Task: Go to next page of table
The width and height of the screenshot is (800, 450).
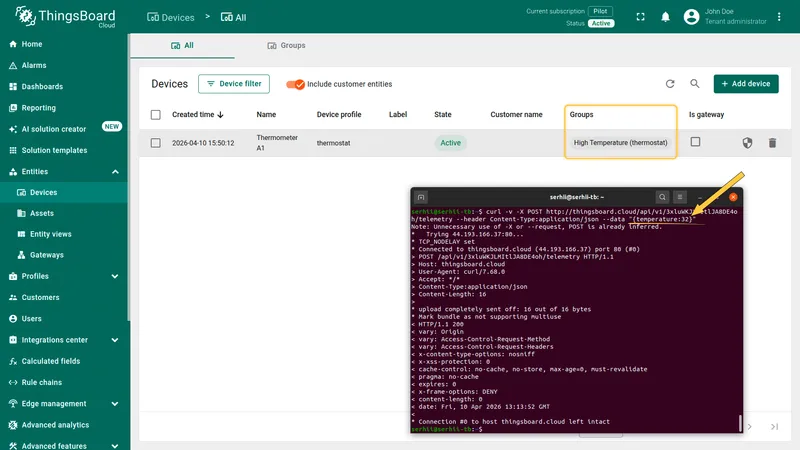Action: pos(749,427)
